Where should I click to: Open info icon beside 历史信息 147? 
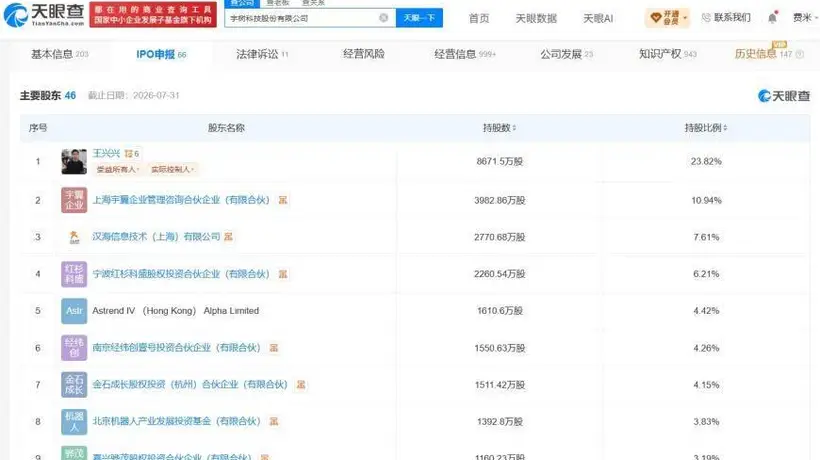point(799,54)
